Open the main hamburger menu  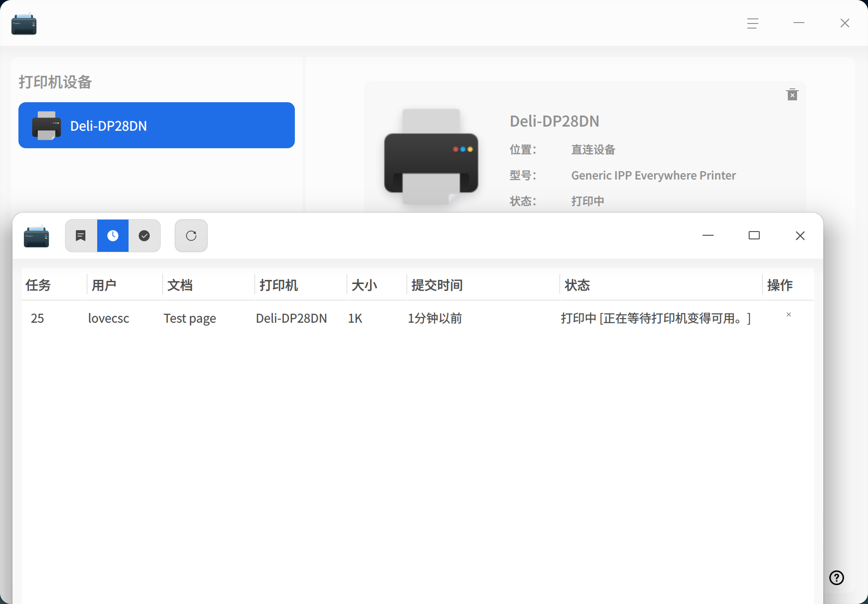click(x=753, y=23)
